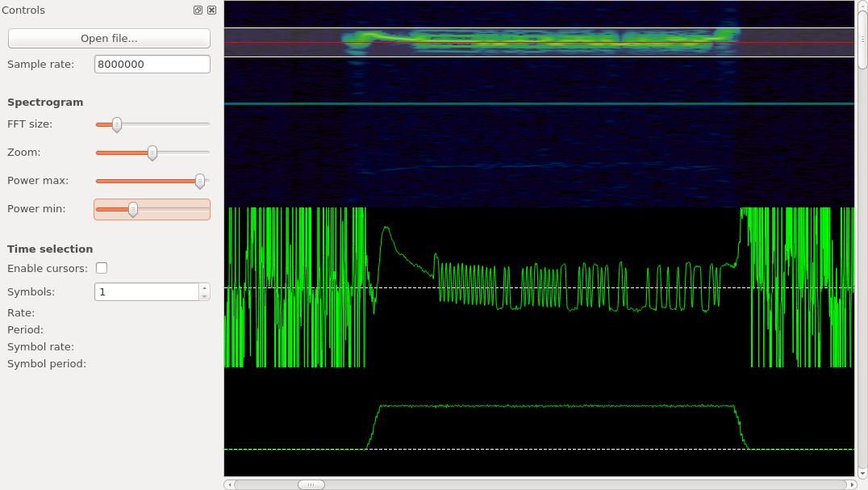
Task: Click the FFT size slider handle
Action: (117, 124)
